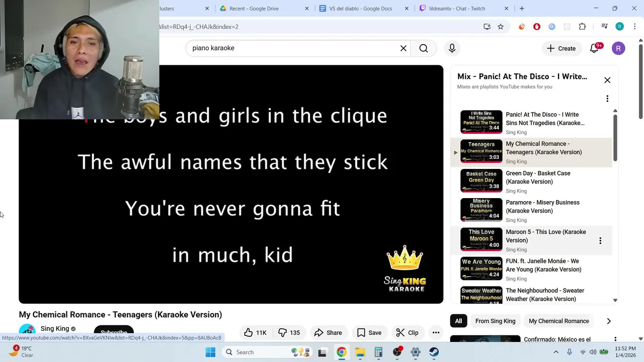Open Calculator from taskbar
The width and height of the screenshot is (644, 362).
pyautogui.click(x=378, y=352)
